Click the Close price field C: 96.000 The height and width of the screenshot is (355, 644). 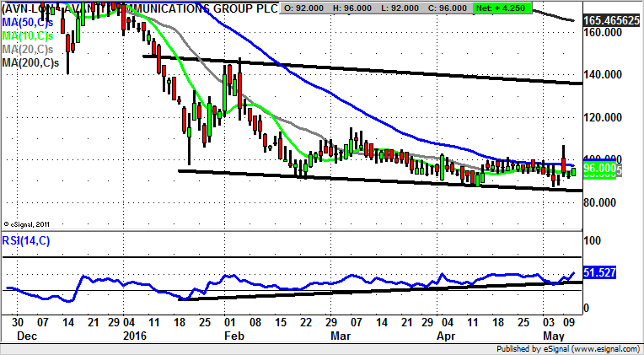(x=445, y=8)
